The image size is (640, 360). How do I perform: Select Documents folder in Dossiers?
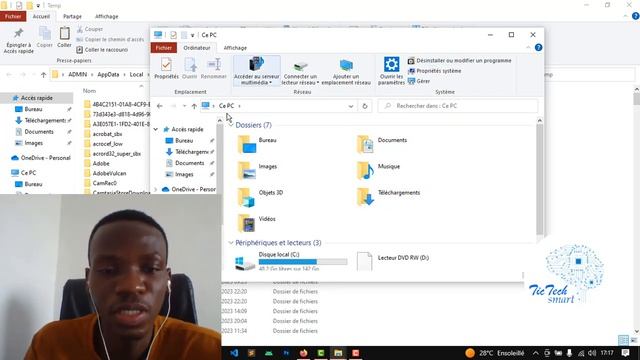point(382,144)
